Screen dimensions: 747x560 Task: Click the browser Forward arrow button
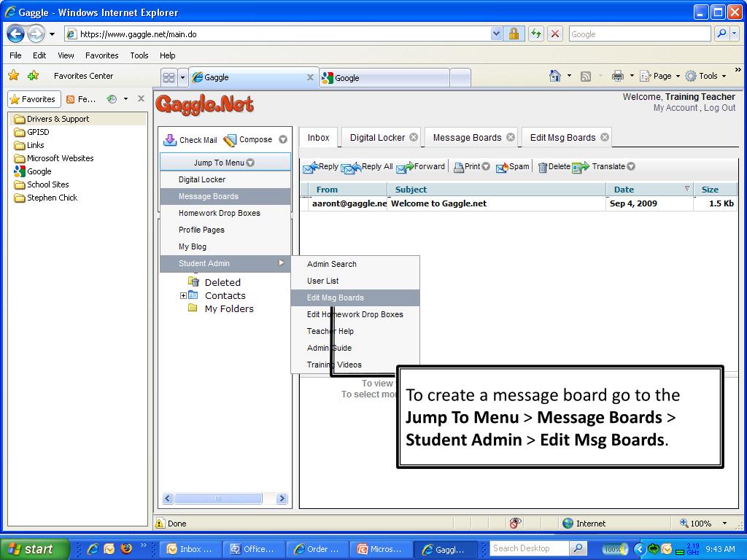pyautogui.click(x=36, y=34)
